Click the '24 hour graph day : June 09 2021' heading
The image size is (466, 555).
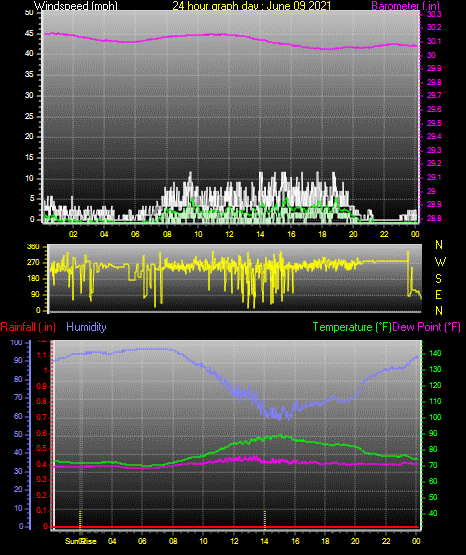pos(252,6)
